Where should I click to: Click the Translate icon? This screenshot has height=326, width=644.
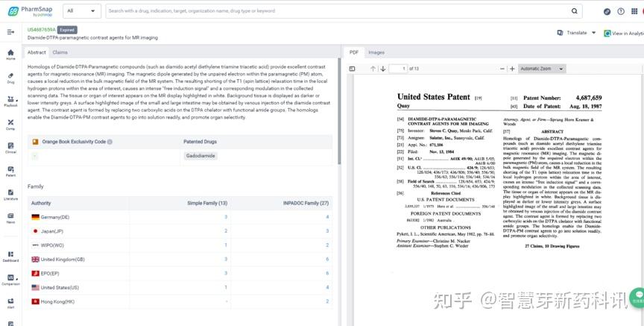[x=561, y=33]
